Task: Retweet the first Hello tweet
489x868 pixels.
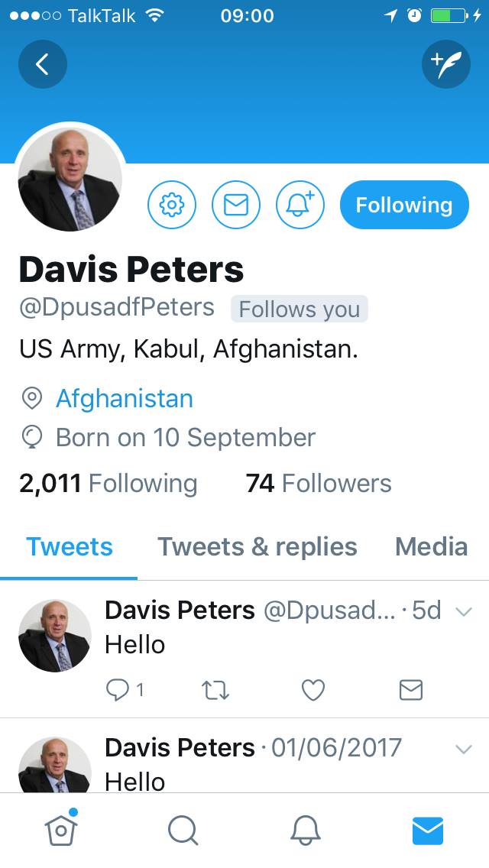Action: pos(215,690)
